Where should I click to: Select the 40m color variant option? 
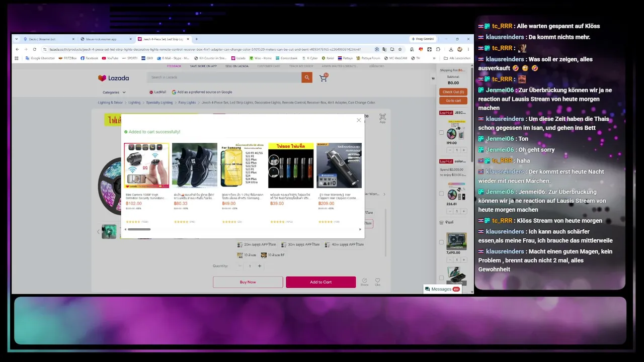(x=345, y=244)
